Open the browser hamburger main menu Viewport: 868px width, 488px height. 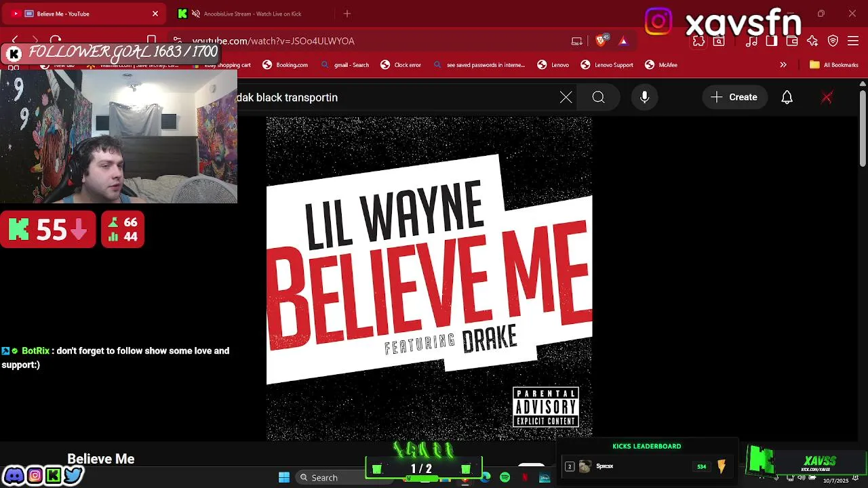854,41
